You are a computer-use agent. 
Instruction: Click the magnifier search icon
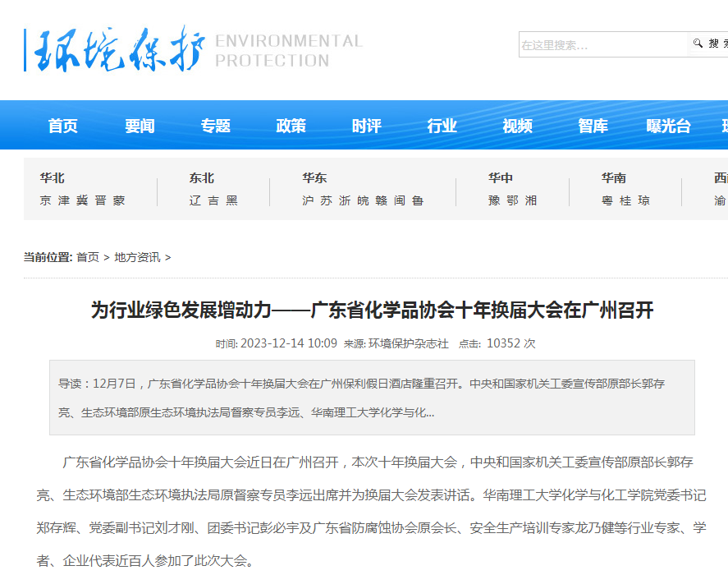coord(698,44)
